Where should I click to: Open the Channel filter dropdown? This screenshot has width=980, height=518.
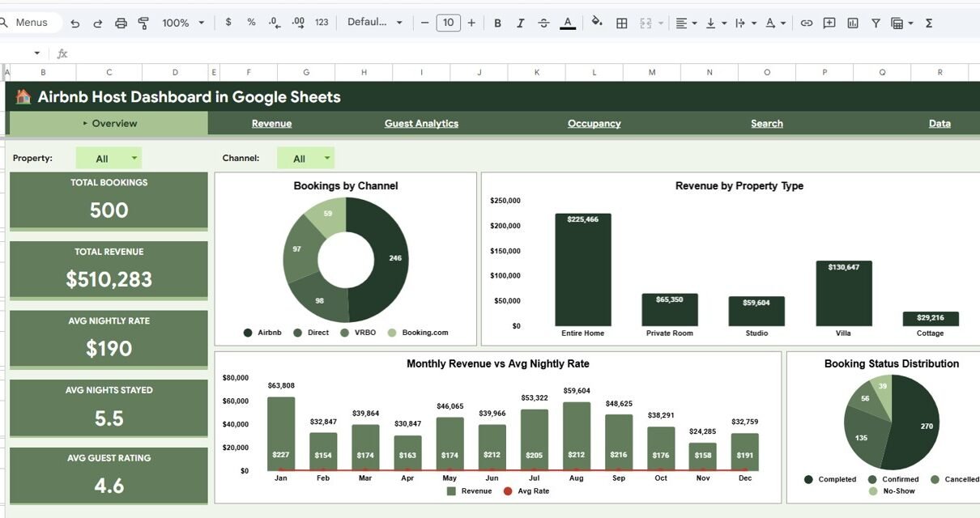[305, 159]
